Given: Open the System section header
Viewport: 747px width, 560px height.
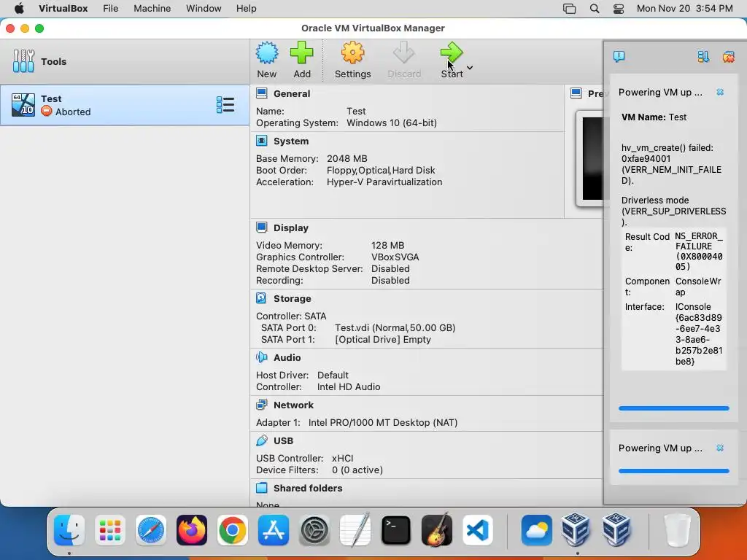Looking at the screenshot, I should tap(290, 141).
